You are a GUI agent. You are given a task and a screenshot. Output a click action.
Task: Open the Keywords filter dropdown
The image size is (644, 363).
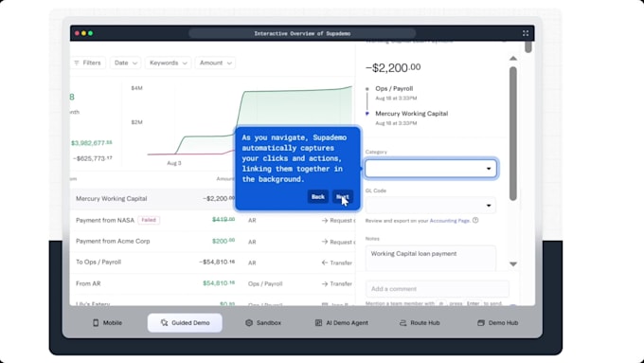click(168, 63)
